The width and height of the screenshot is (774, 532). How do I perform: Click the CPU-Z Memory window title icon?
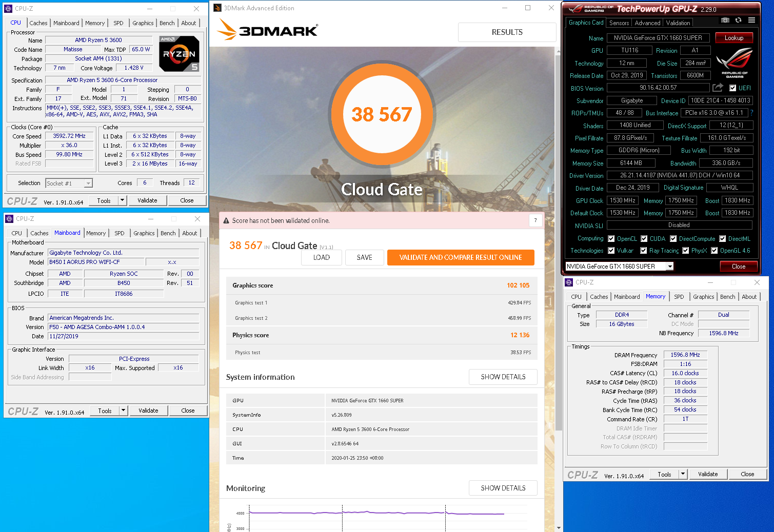point(569,282)
